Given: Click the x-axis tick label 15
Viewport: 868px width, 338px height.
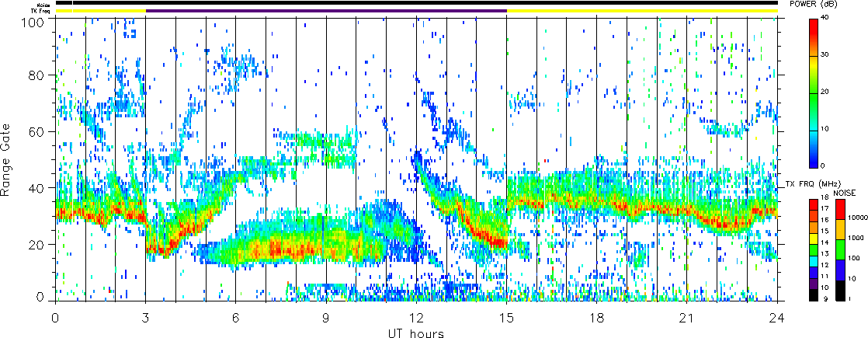Looking at the screenshot, I should (x=506, y=318).
